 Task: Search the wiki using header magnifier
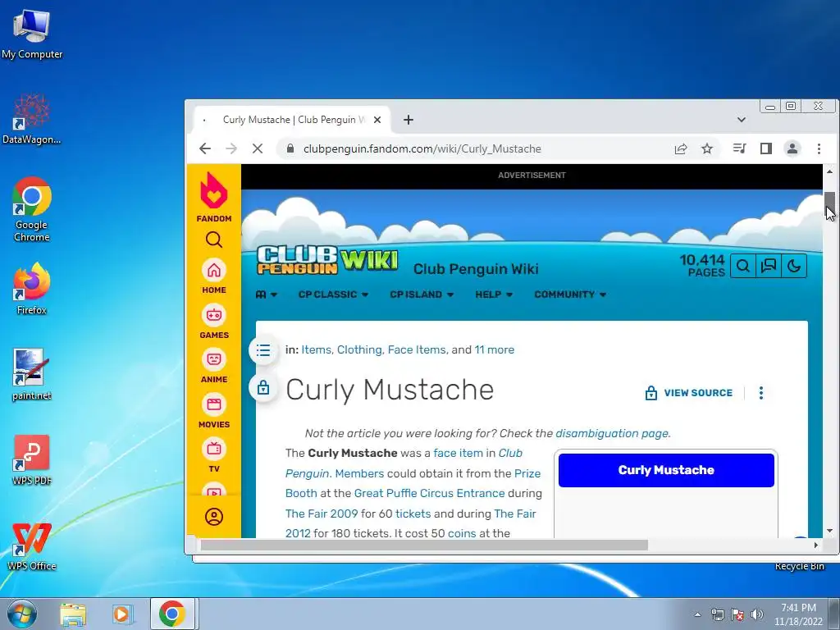click(743, 266)
